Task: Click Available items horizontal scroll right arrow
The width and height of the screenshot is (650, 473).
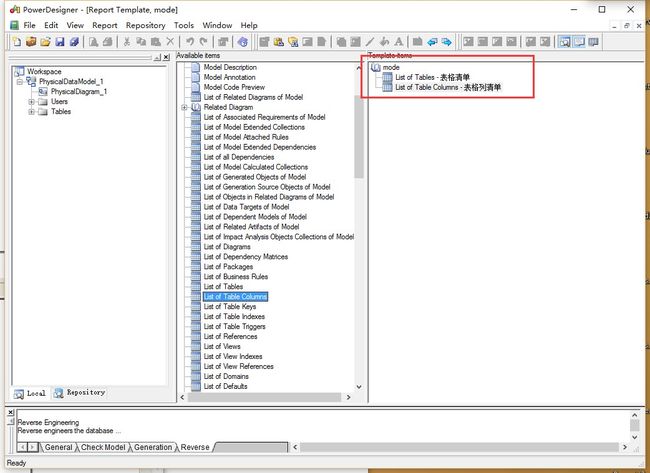Action: coord(349,397)
